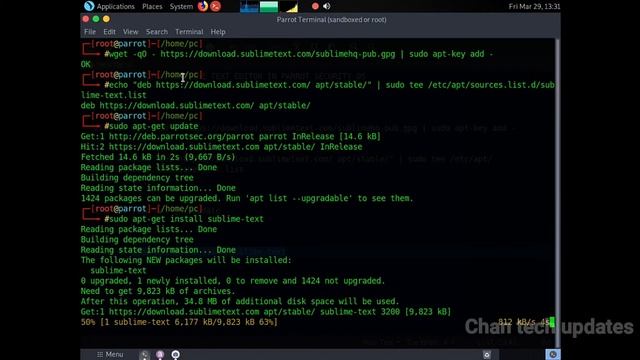Click the small tray icon near bottom right
The height and width of the screenshot is (360, 640).
click(x=487, y=355)
